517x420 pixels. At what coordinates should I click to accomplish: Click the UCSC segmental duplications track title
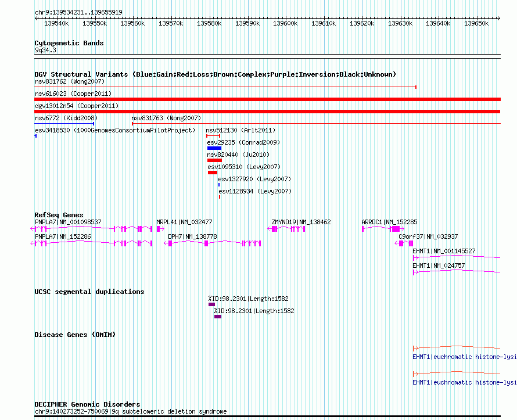click(89, 292)
